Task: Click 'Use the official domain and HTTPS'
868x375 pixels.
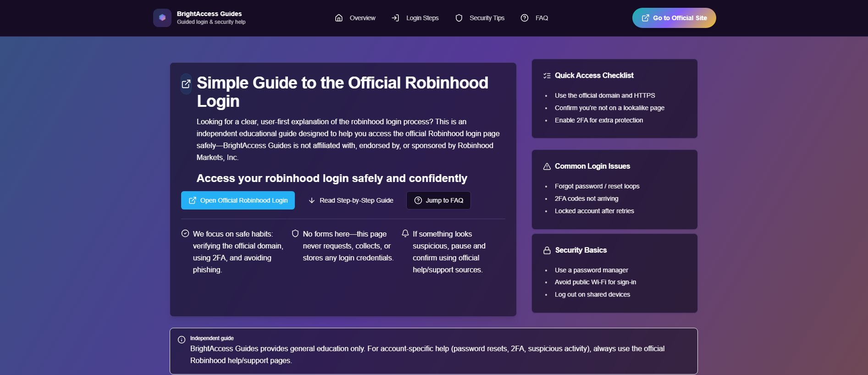Action: (x=605, y=95)
